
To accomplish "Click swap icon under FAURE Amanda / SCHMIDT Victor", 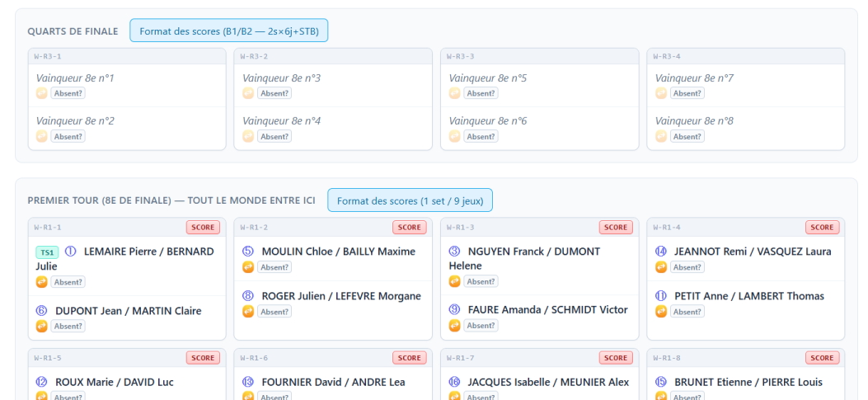I will click(x=454, y=326).
